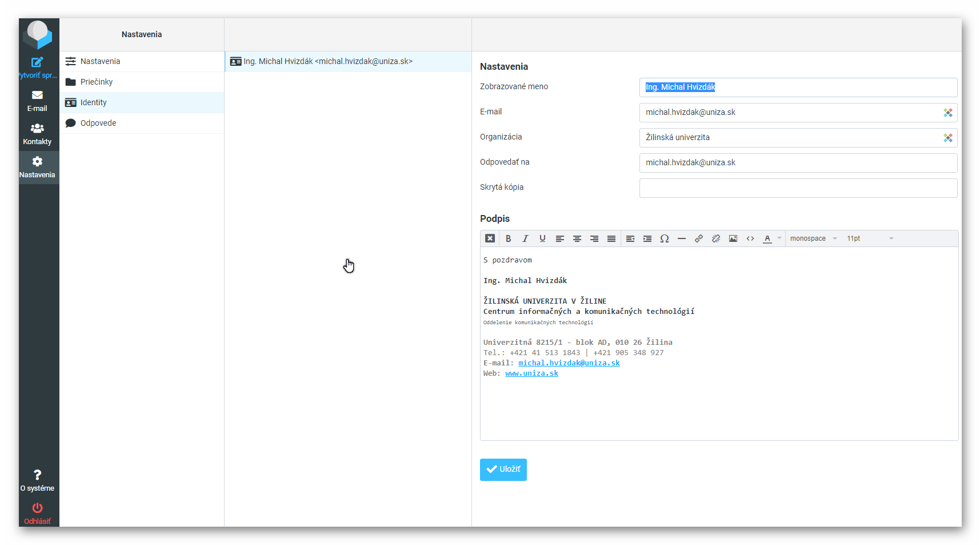The height and width of the screenshot is (545, 980).
Task: Center align the signature text
Action: click(x=577, y=238)
